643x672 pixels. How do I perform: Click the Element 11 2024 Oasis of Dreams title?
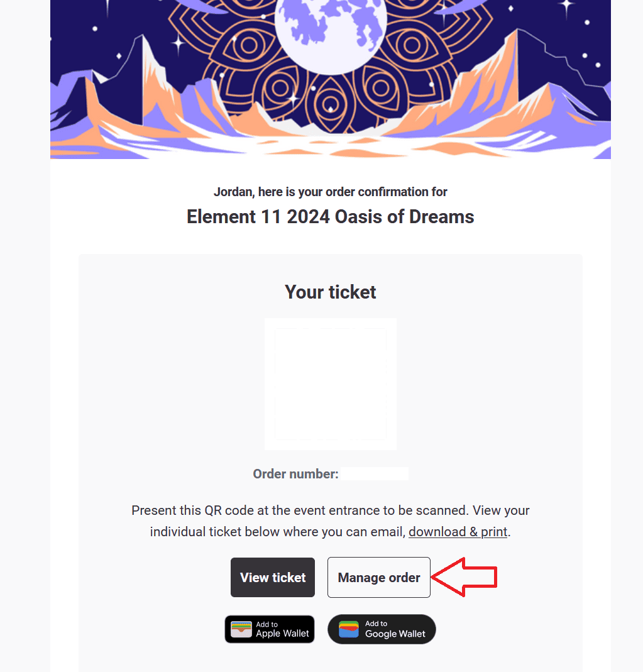pyautogui.click(x=331, y=217)
